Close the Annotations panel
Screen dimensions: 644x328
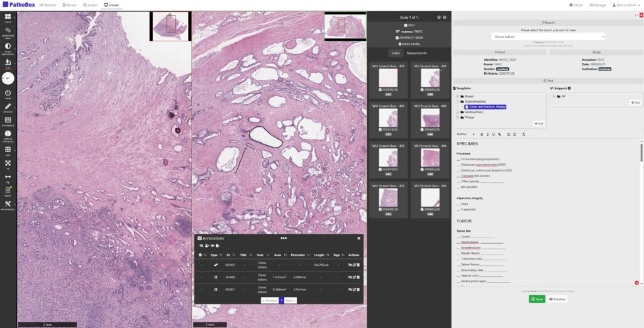click(x=358, y=238)
